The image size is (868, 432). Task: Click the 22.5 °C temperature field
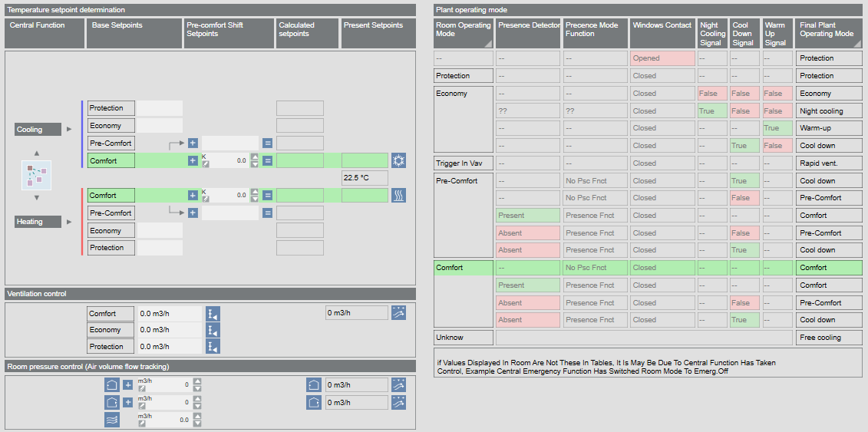click(x=365, y=178)
